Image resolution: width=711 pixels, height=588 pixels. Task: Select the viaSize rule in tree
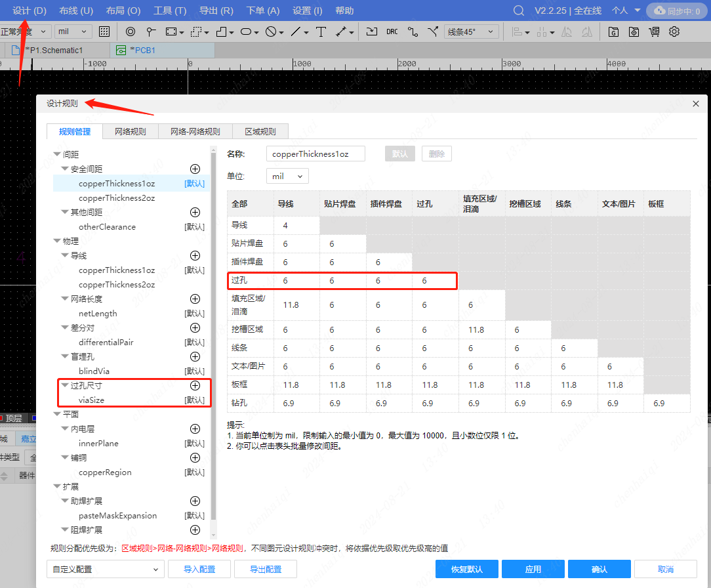click(x=91, y=400)
